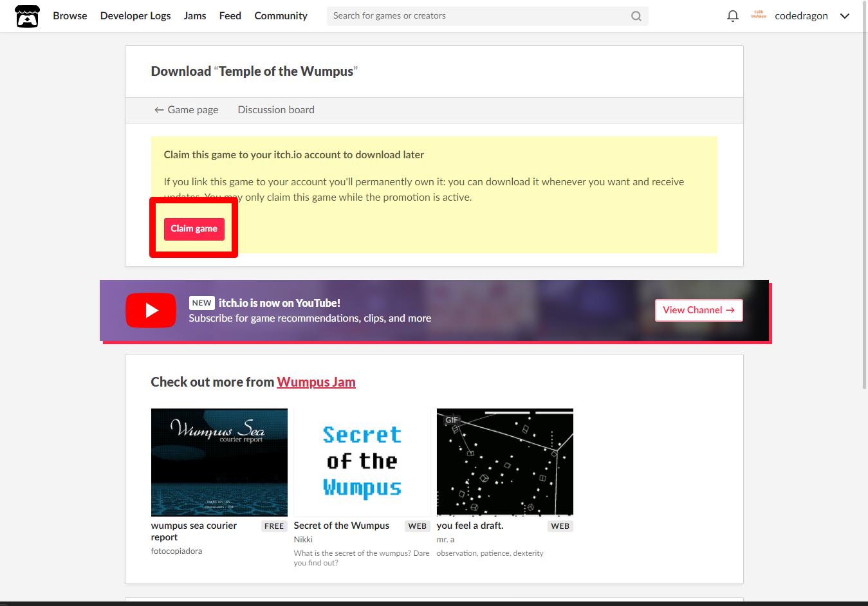The height and width of the screenshot is (606, 868).
Task: Click the 'Subscribe for game recommendations' text
Action: tap(310, 318)
